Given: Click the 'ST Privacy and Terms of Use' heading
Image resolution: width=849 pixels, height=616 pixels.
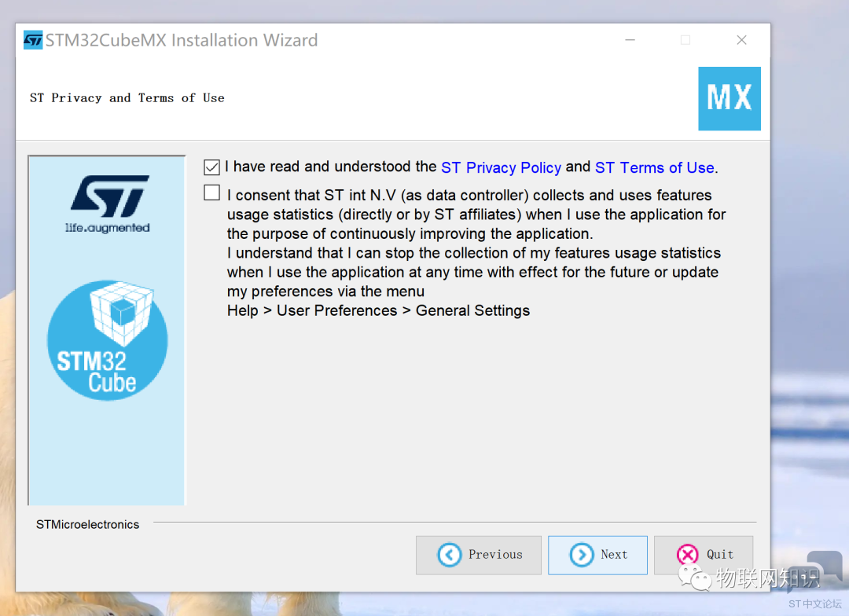Looking at the screenshot, I should click(127, 98).
